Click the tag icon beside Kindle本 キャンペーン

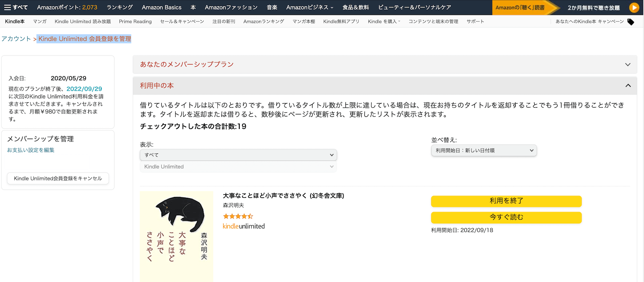coord(631,22)
